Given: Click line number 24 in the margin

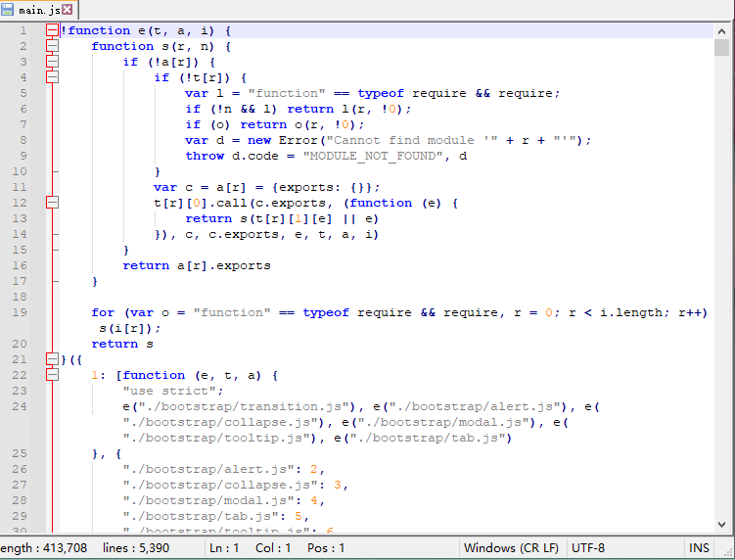Looking at the screenshot, I should click(x=20, y=406).
